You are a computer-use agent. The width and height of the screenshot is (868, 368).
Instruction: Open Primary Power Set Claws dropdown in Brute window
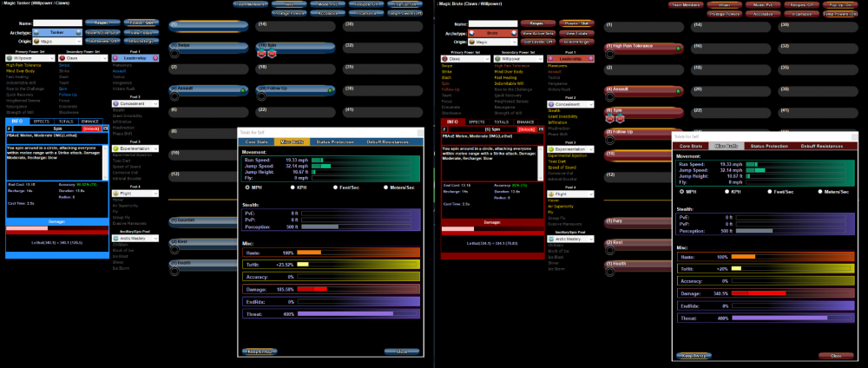(465, 59)
